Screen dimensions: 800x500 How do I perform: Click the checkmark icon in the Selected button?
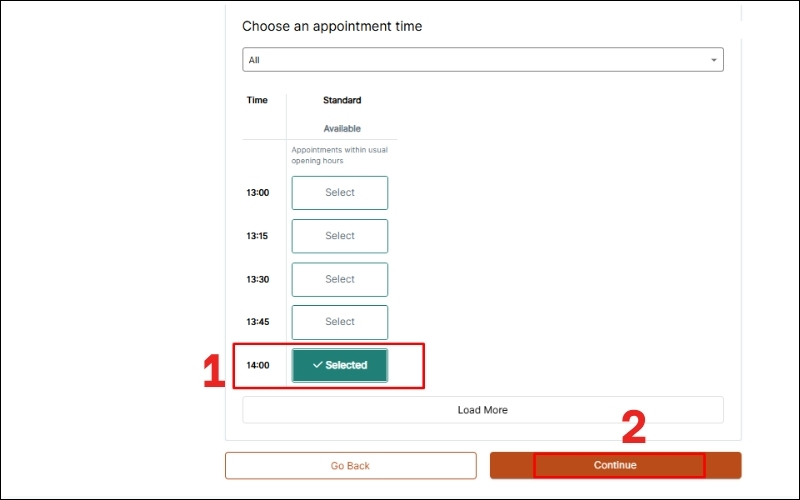[x=317, y=365]
